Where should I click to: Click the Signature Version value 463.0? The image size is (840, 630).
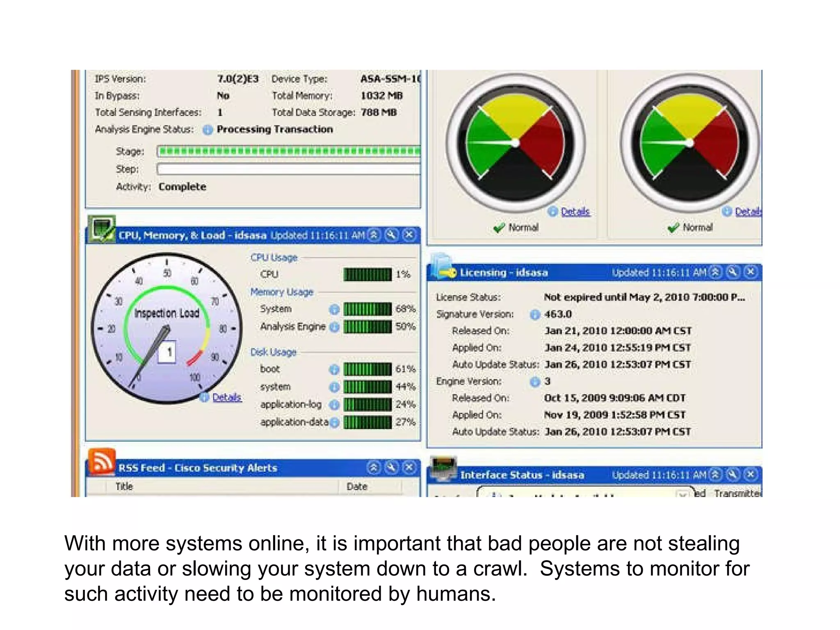(x=558, y=315)
